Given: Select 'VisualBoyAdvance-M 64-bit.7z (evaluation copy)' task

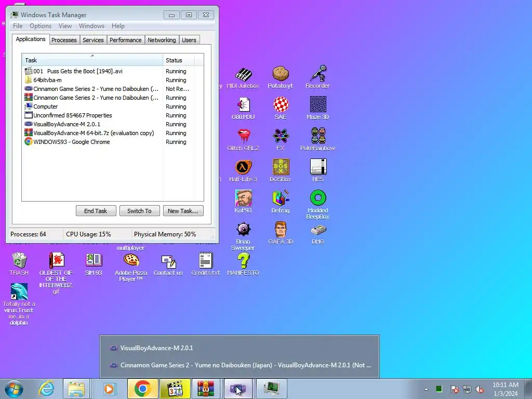Looking at the screenshot, I should click(x=113, y=133).
